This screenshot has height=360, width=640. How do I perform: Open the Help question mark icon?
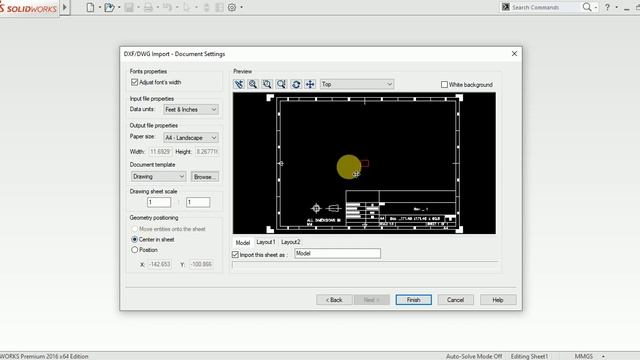(607, 7)
